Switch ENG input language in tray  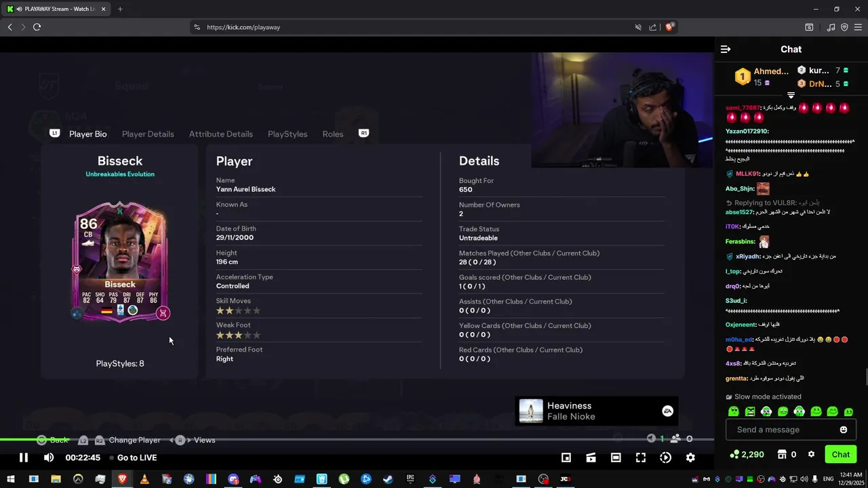pyautogui.click(x=828, y=479)
